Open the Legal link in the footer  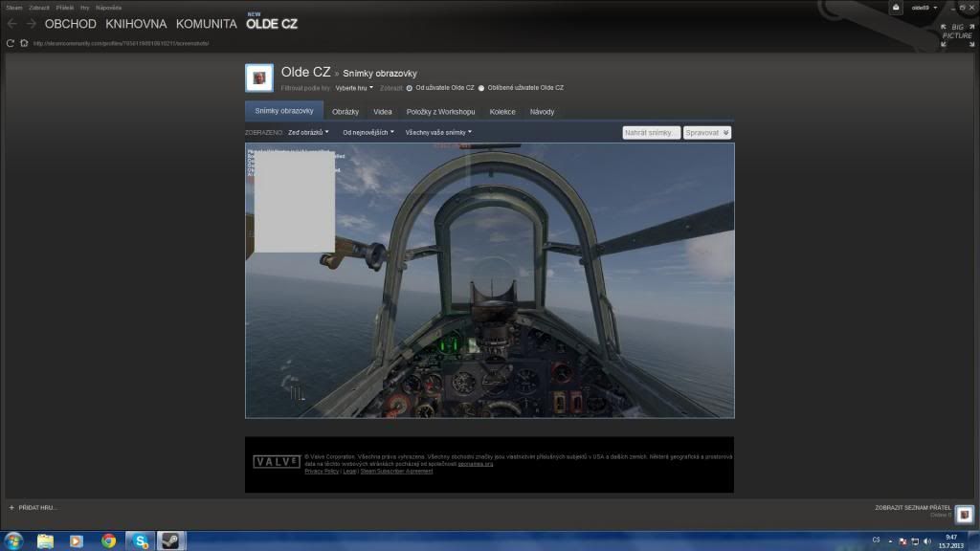(x=349, y=471)
